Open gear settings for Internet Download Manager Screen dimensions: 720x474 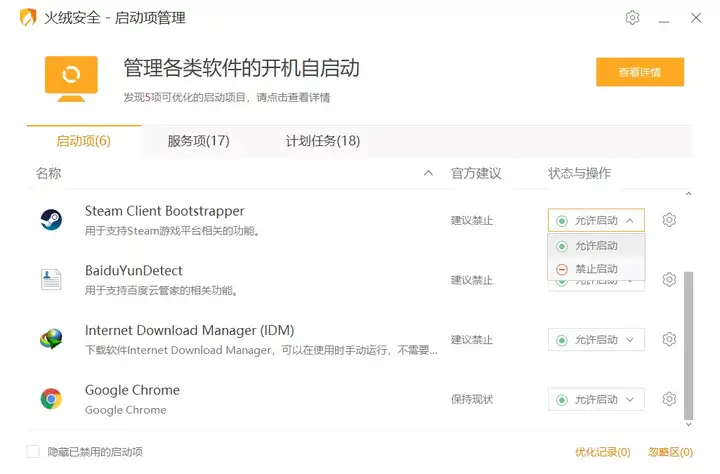tap(669, 339)
